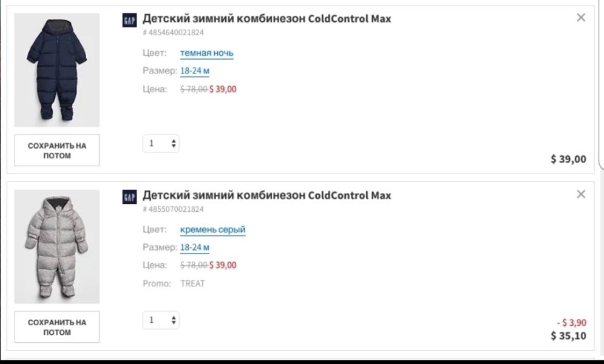
Task: Open first 'Детский зимний комбинезон ColdControl Max' title
Action: (x=266, y=19)
